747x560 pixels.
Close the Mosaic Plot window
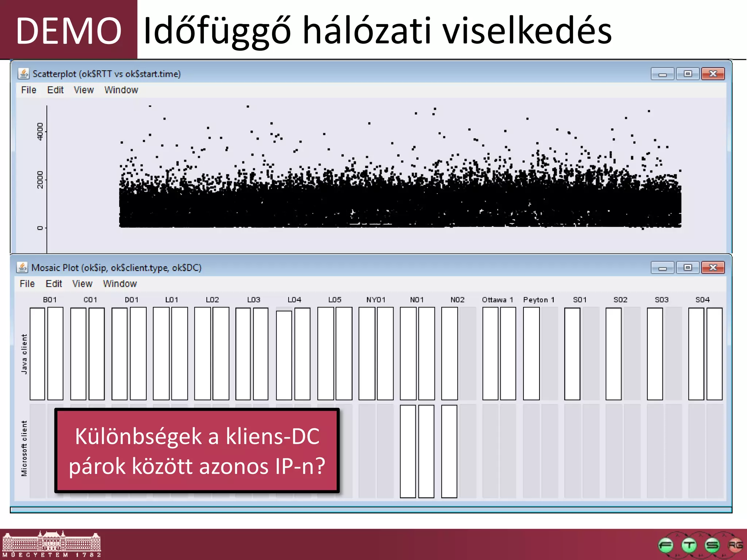[713, 268]
